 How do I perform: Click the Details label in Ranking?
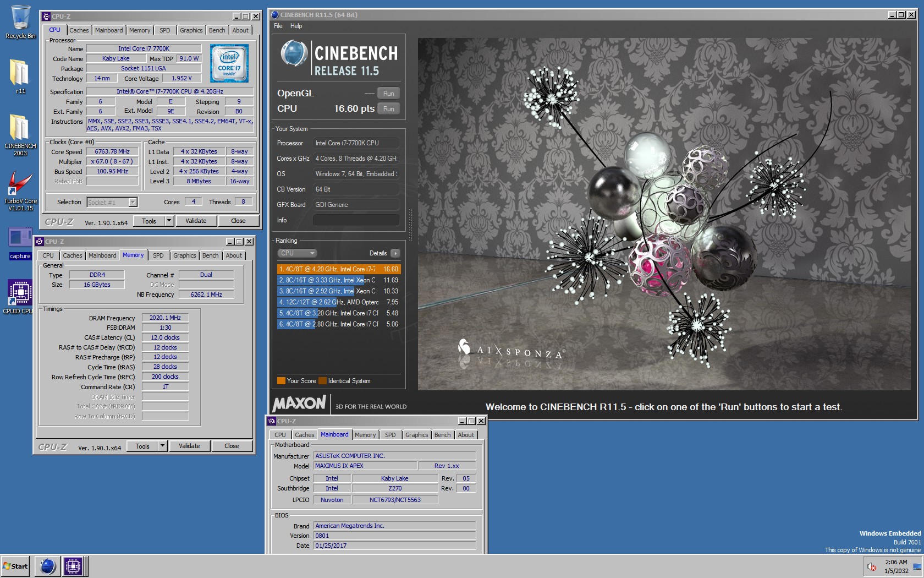pos(378,253)
